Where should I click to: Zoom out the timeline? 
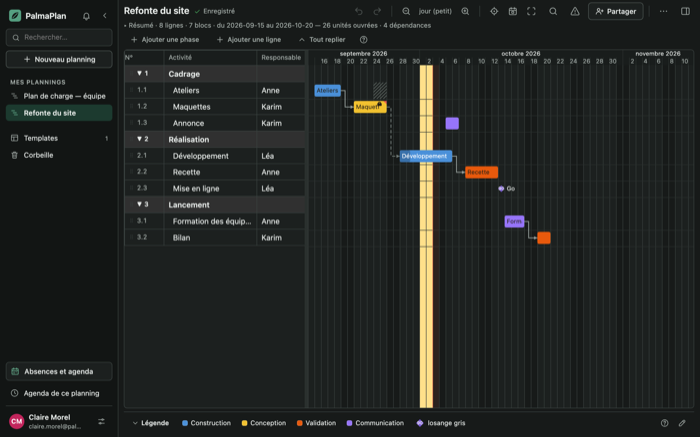(x=406, y=11)
